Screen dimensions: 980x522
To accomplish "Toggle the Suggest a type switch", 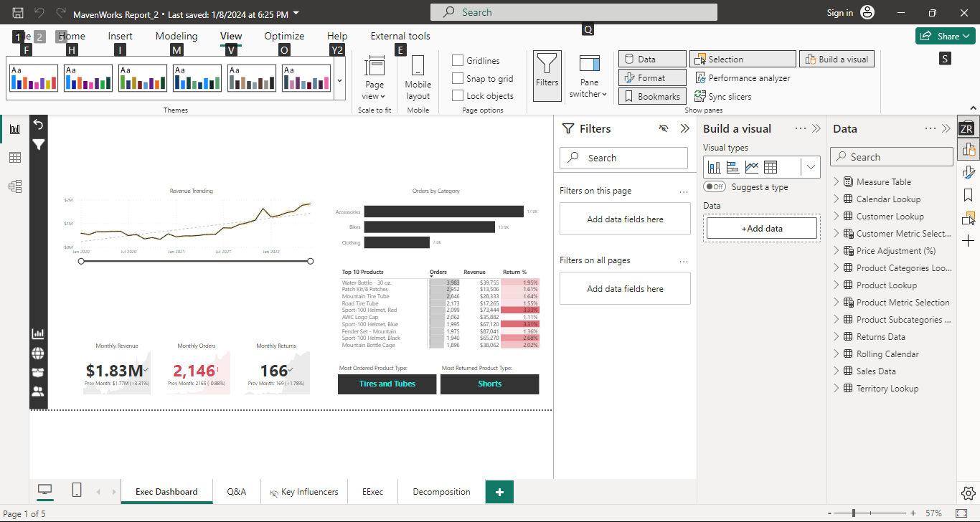I will (715, 186).
